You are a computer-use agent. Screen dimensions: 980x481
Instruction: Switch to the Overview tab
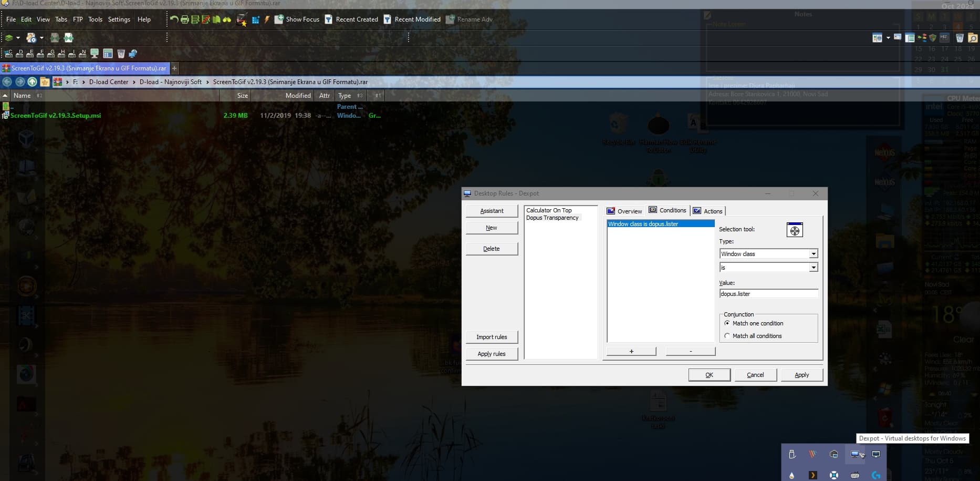click(624, 211)
